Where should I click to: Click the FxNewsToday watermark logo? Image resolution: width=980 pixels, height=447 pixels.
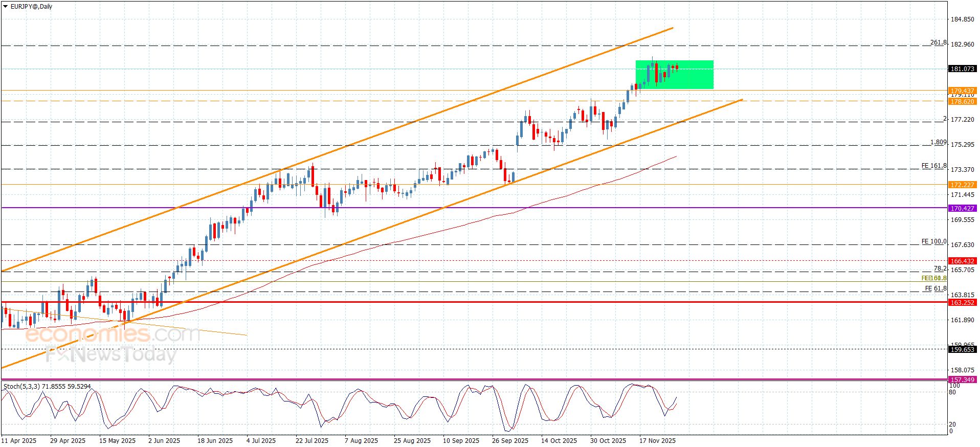(x=110, y=354)
